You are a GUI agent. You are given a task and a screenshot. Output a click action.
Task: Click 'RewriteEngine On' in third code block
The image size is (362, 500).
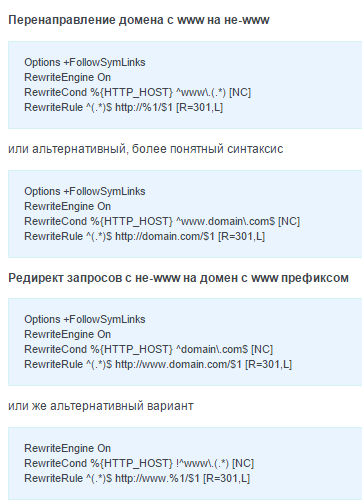[67, 334]
